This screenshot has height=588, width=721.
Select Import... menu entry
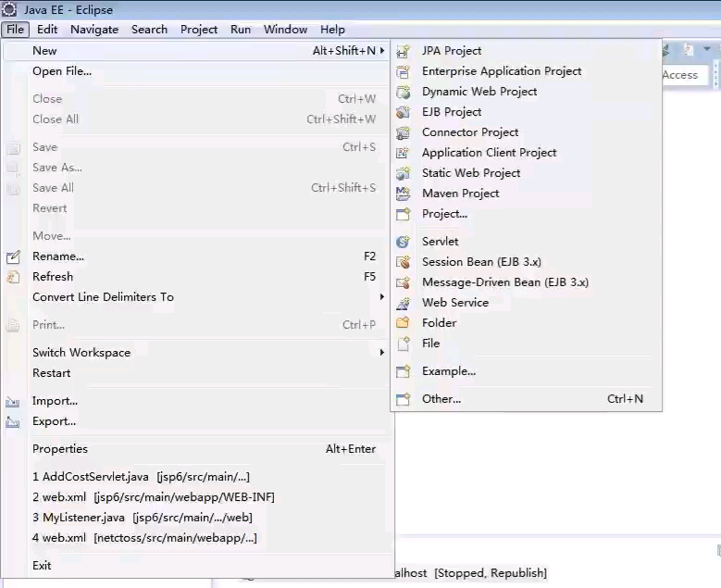click(x=197, y=401)
